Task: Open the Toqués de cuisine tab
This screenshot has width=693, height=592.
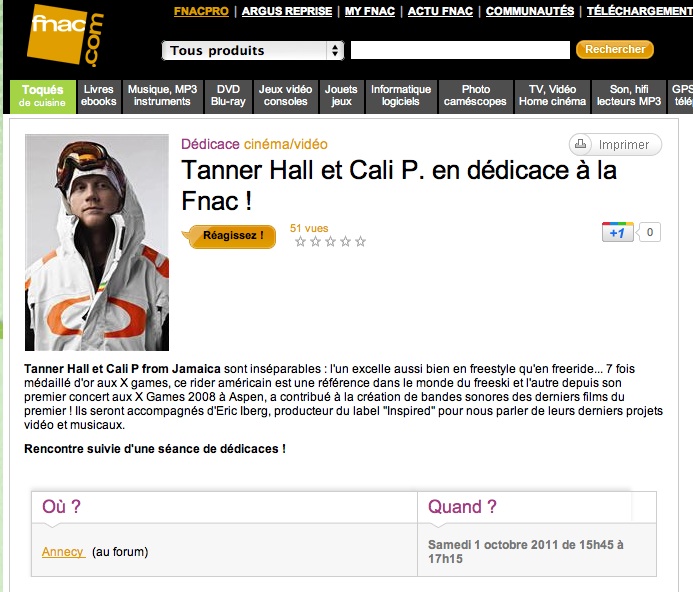Action: [x=43, y=96]
